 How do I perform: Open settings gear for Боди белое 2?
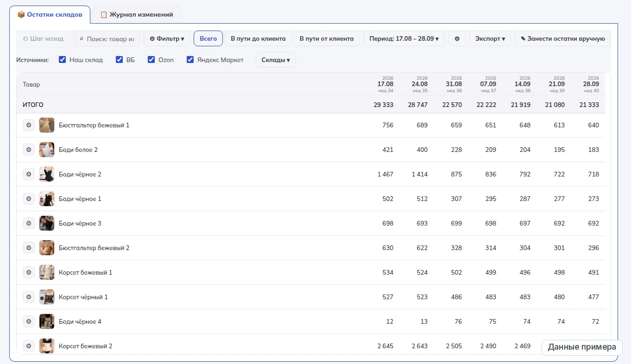29,150
